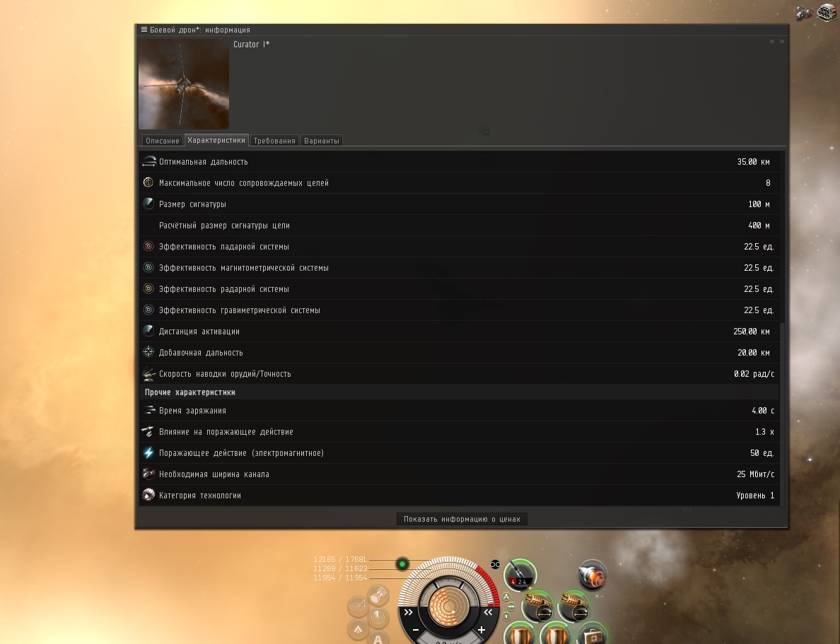Click the speed readout gauge
This screenshot has width=840, height=644.
(x=448, y=638)
